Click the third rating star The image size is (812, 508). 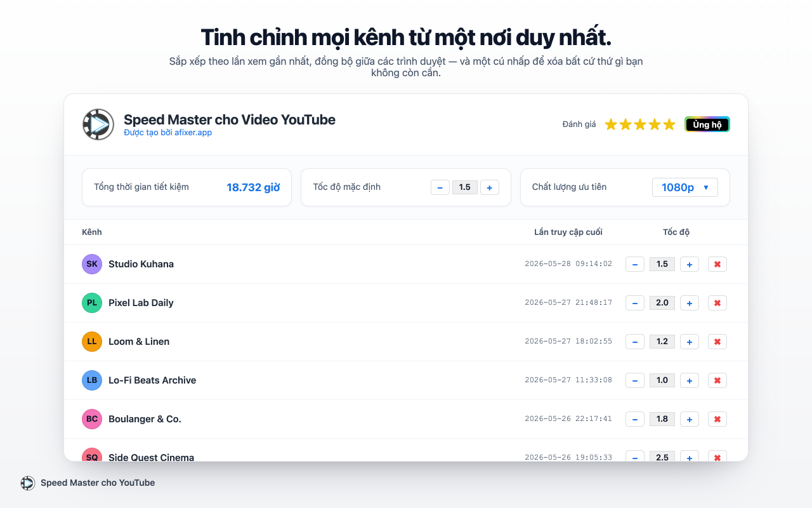(x=640, y=124)
